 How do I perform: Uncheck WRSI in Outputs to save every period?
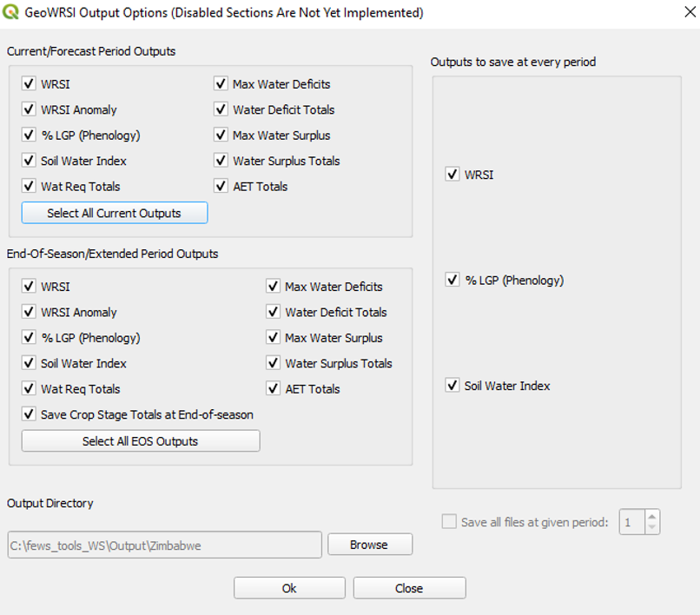452,175
